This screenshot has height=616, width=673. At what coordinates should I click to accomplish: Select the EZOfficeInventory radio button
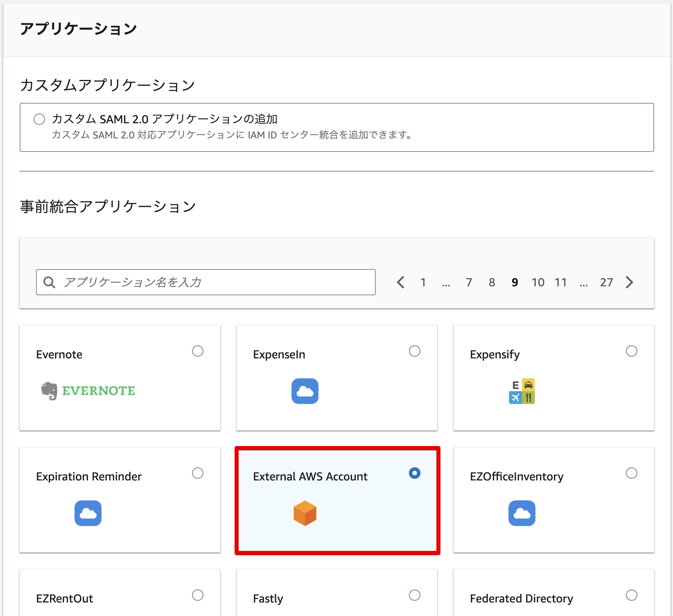[632, 473]
